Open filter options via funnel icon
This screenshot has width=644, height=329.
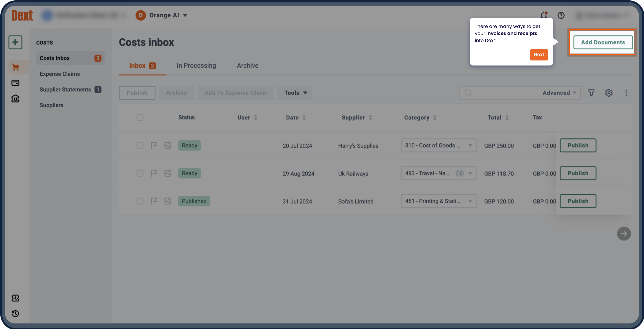(592, 93)
